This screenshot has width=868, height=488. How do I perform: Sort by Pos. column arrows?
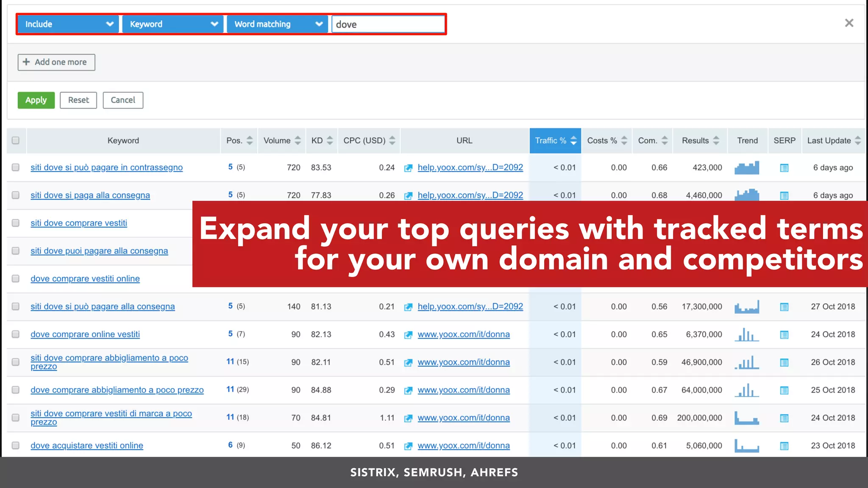(x=250, y=140)
